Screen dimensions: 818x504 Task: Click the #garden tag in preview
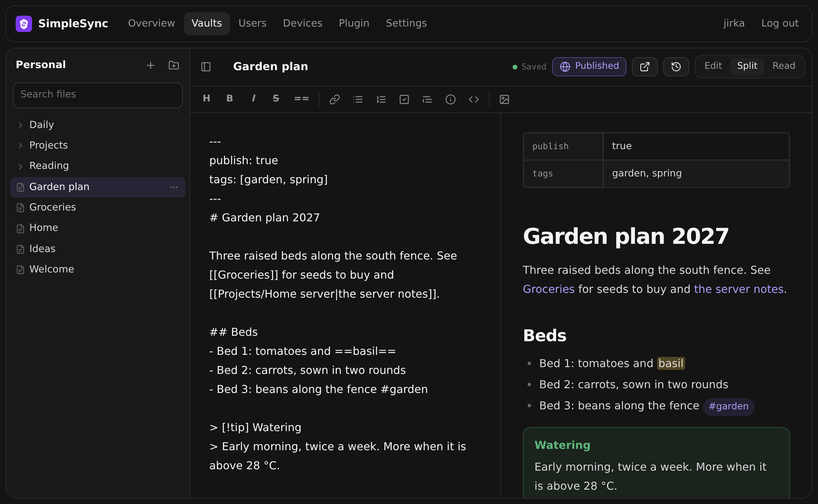pyautogui.click(x=729, y=407)
